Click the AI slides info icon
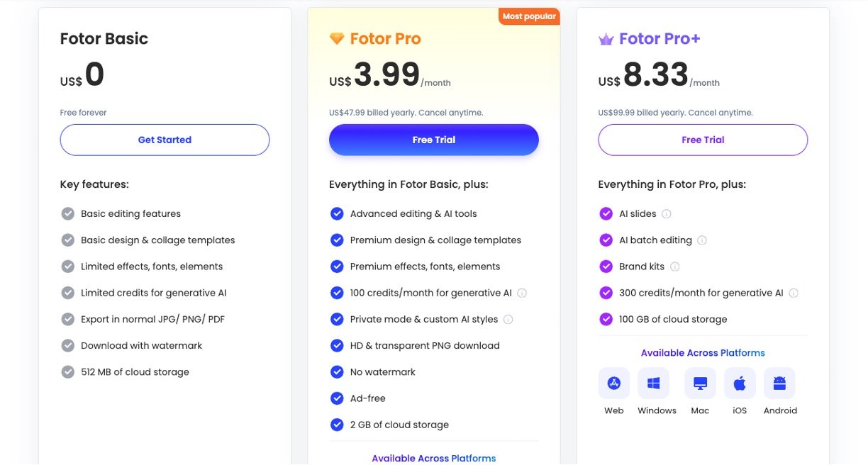This screenshot has width=868, height=465. pyautogui.click(x=667, y=214)
